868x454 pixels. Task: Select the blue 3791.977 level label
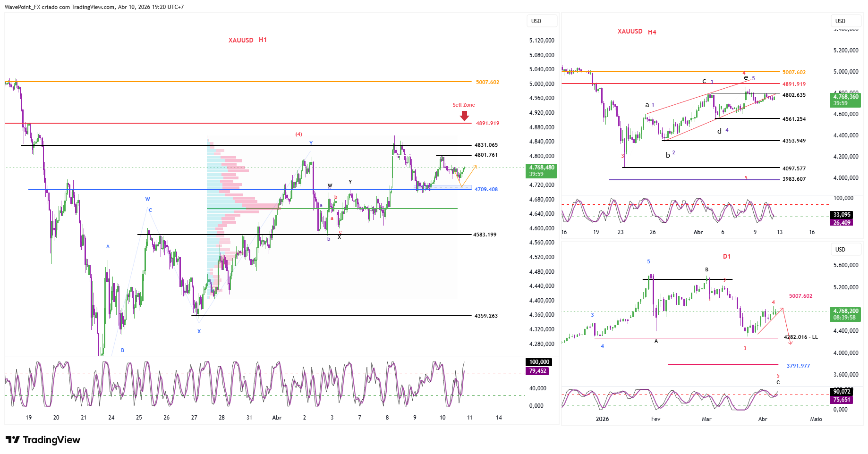click(x=798, y=366)
